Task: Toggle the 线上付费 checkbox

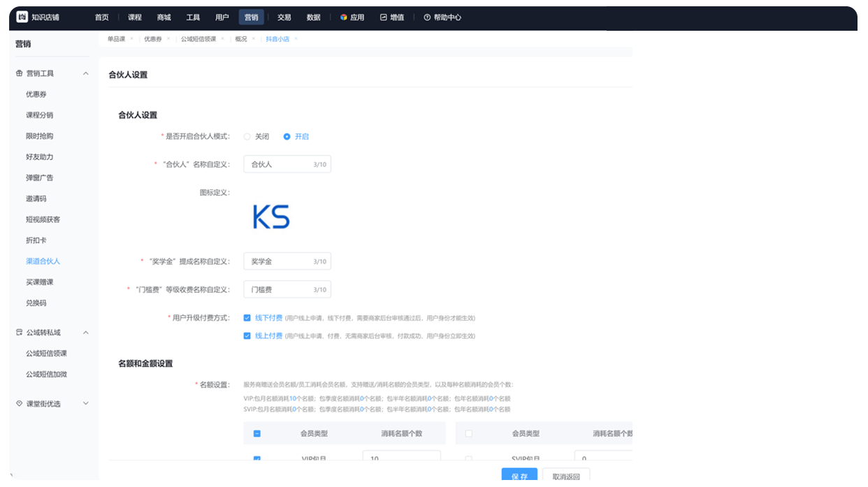Action: [247, 336]
